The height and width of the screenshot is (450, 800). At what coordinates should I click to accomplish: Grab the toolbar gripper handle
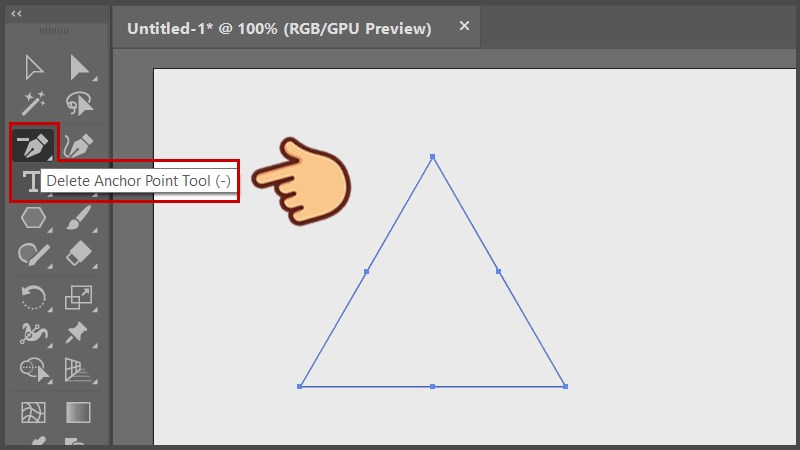point(54,31)
